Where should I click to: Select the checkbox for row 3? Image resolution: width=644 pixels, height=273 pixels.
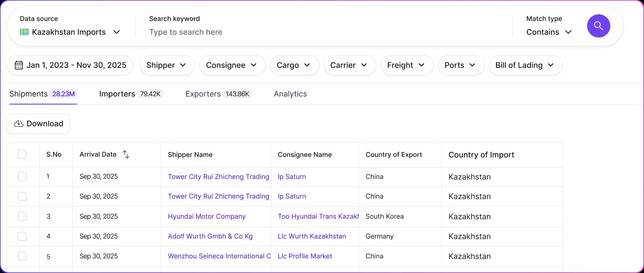pyautogui.click(x=22, y=216)
